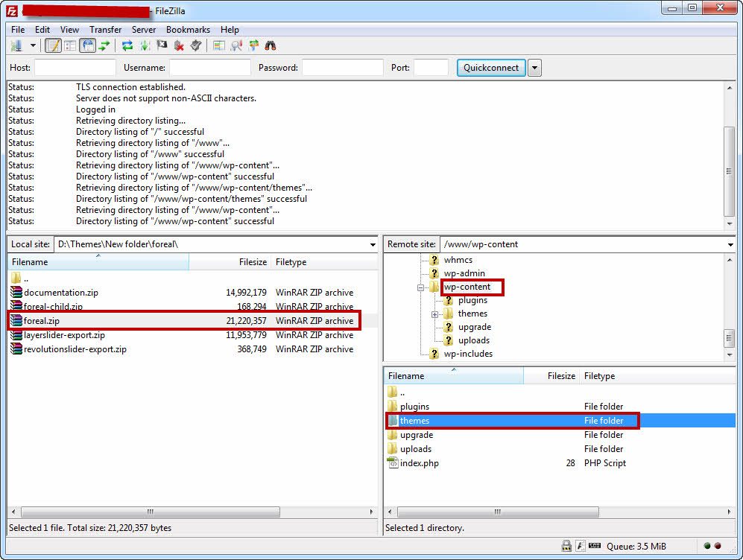Expand the Local site path dropdown
Image resolution: width=743 pixels, height=560 pixels.
coord(373,244)
